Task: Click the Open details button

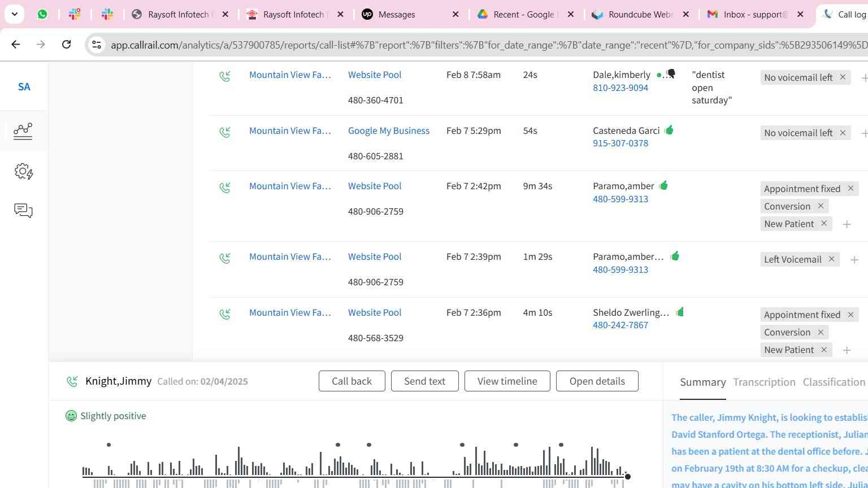Action: [x=597, y=381]
